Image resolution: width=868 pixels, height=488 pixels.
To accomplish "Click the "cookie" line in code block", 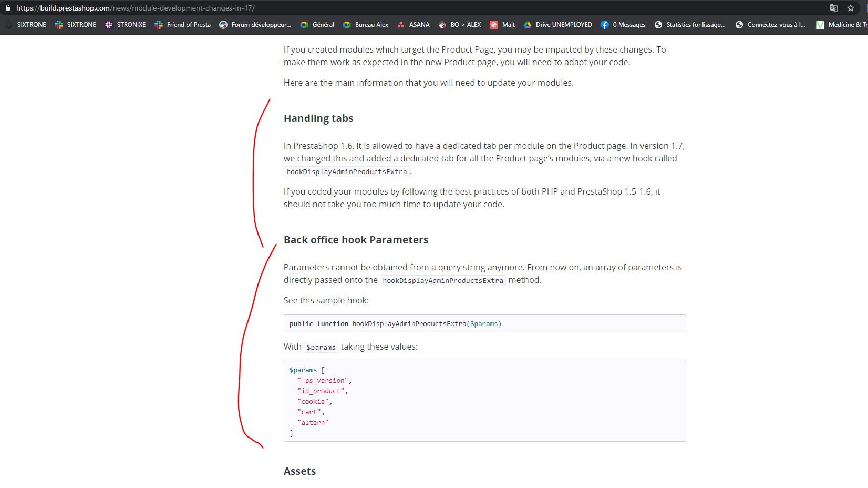I will point(315,401).
